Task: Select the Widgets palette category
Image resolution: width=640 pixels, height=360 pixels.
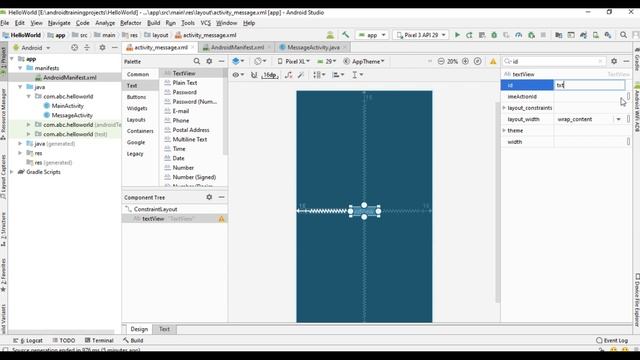Action: [x=137, y=108]
